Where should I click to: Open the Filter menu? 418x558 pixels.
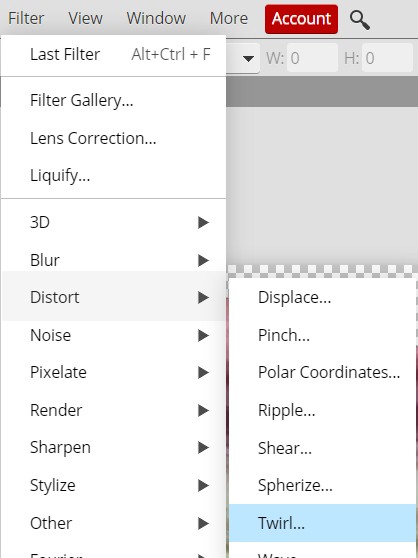(26, 18)
